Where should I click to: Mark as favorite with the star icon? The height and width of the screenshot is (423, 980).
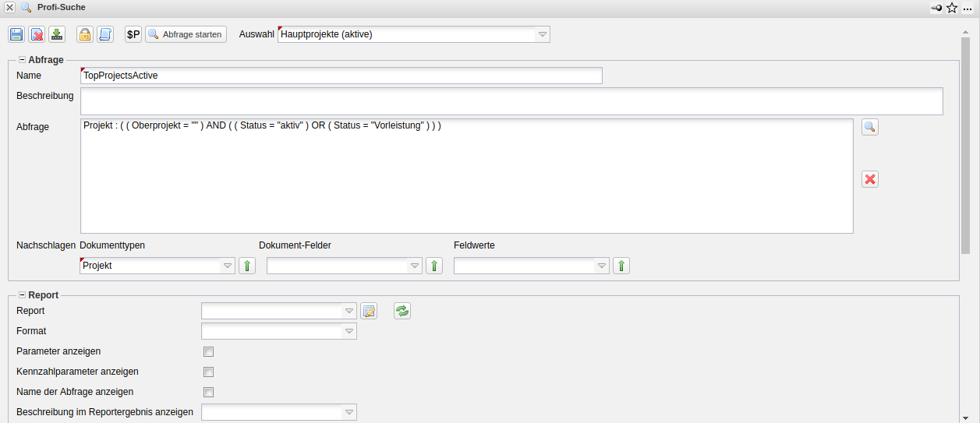tap(952, 8)
